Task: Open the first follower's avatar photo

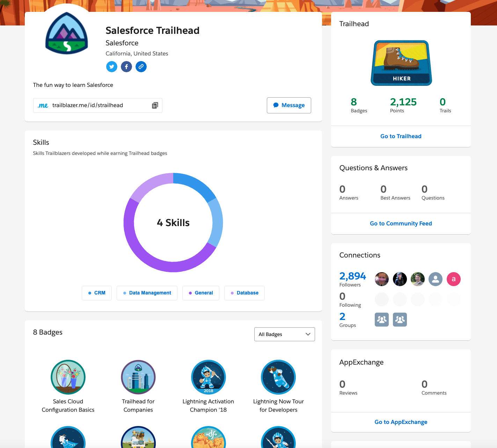Action: pos(382,279)
